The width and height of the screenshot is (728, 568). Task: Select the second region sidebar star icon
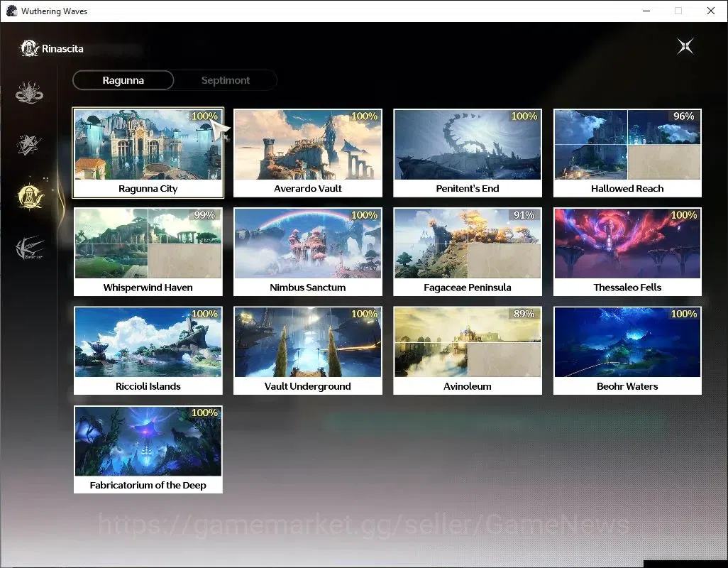pos(29,144)
